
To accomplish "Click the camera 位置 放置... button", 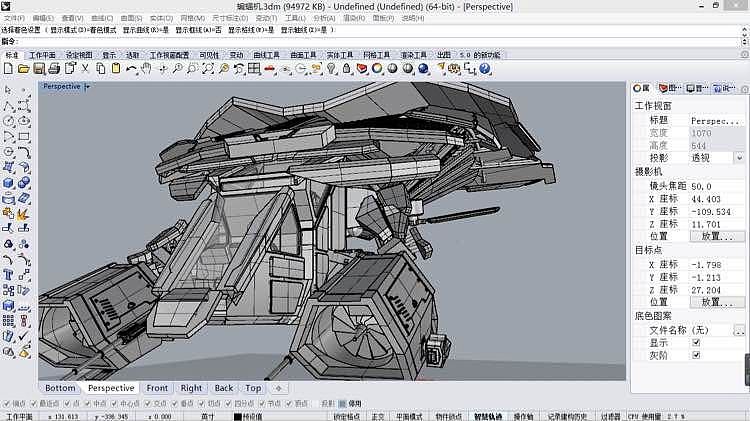I will 717,236.
